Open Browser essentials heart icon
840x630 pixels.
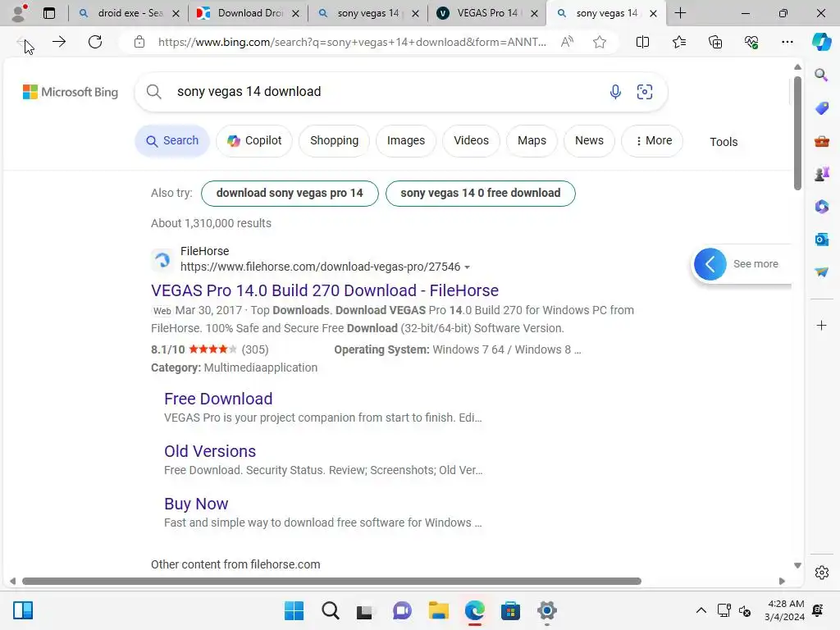point(751,42)
